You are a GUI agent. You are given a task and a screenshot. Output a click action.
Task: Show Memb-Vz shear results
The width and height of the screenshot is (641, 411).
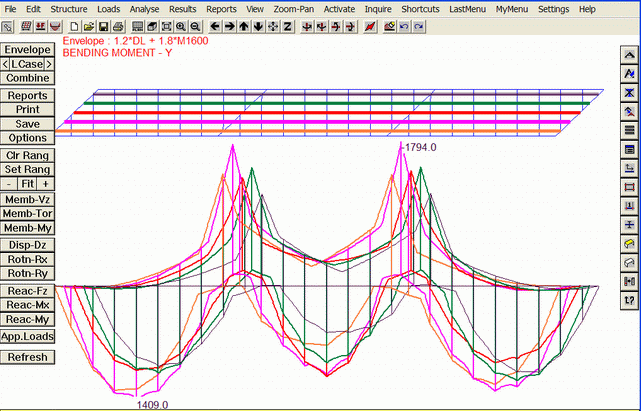27,200
